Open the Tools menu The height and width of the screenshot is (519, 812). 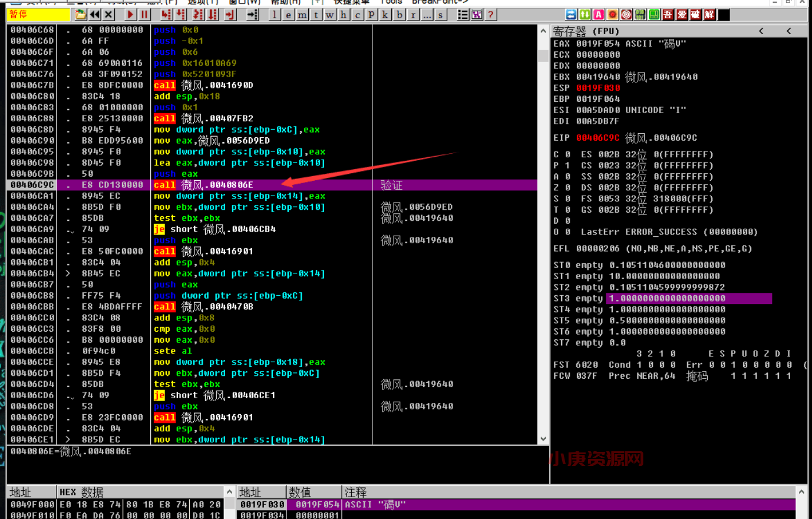pos(391,2)
